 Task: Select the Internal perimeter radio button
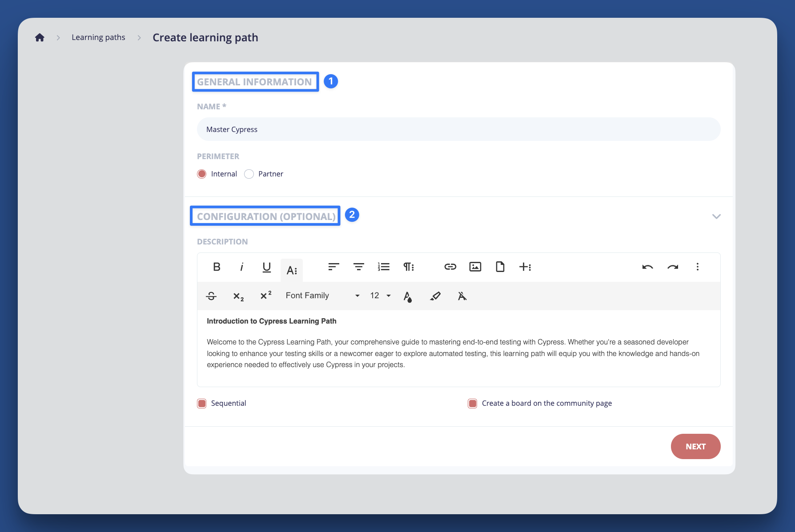point(202,174)
